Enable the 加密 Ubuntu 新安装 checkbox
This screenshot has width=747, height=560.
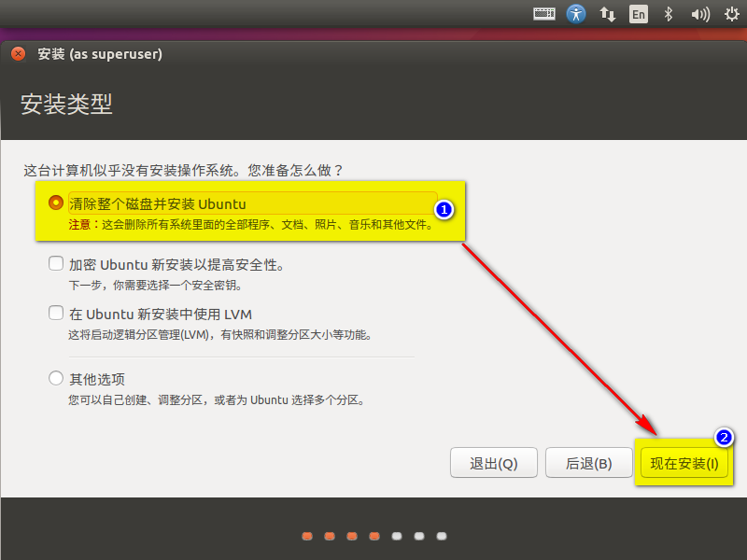pos(55,263)
